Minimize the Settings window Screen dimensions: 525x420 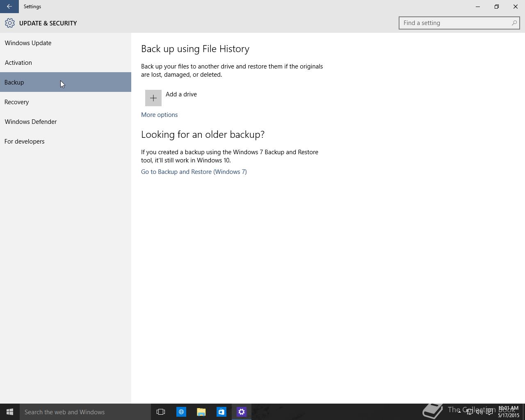[x=477, y=7]
